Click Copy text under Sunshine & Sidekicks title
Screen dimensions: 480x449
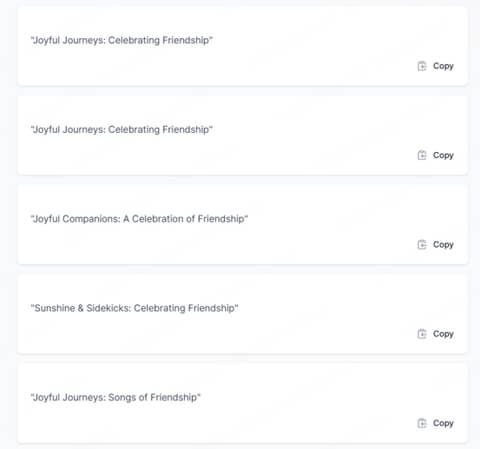443,334
